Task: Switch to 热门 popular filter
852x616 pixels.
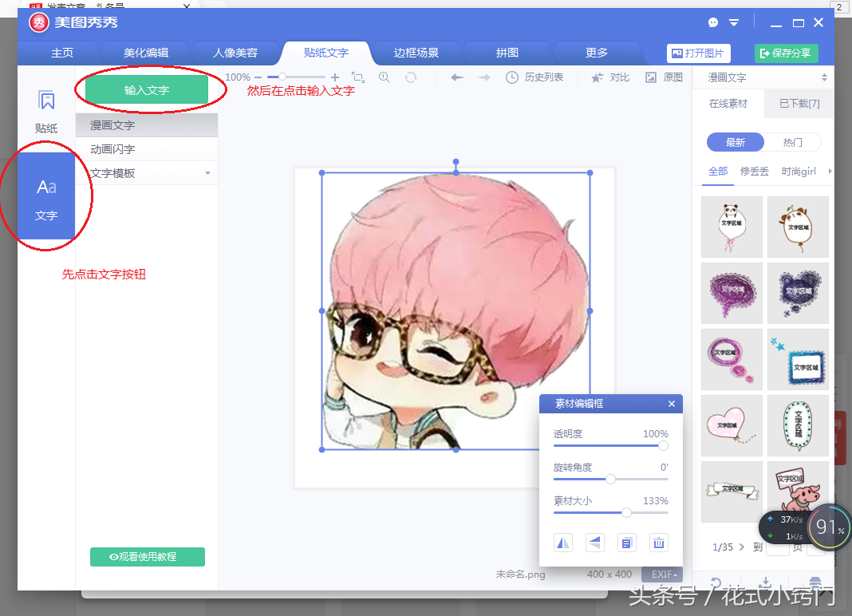Action: 792,143
